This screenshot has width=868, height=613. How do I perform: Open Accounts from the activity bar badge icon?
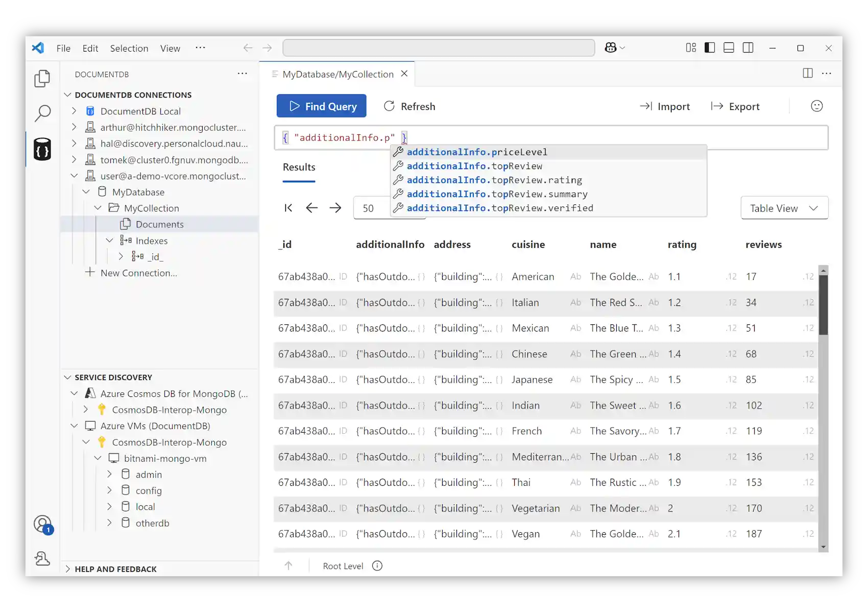click(x=42, y=524)
